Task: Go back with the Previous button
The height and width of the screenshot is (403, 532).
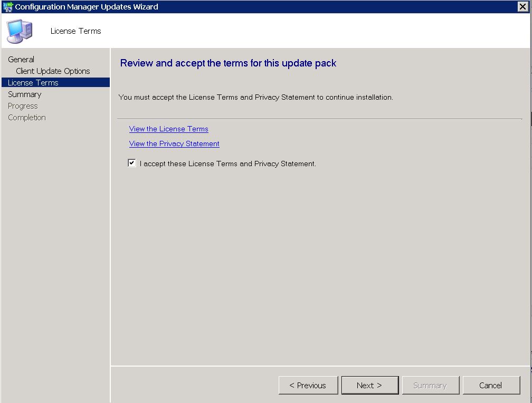Action: point(308,386)
